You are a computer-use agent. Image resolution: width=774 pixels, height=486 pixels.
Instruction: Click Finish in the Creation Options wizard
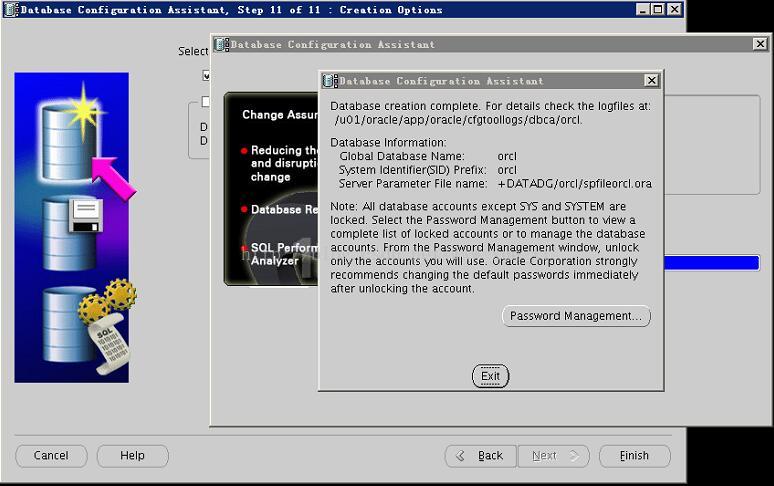(x=635, y=455)
